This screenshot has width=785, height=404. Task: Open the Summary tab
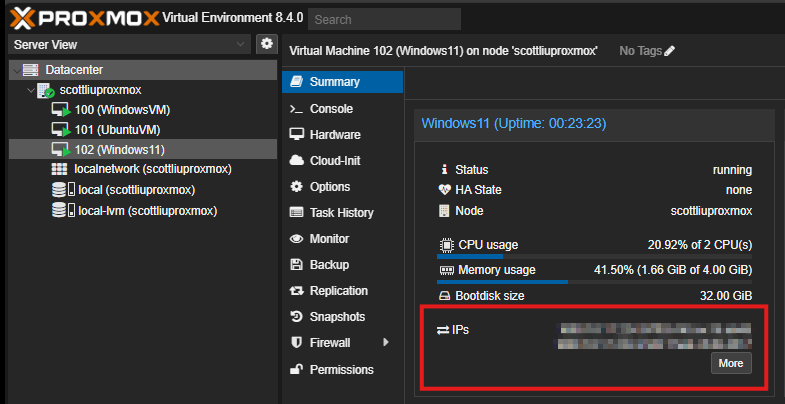click(342, 82)
